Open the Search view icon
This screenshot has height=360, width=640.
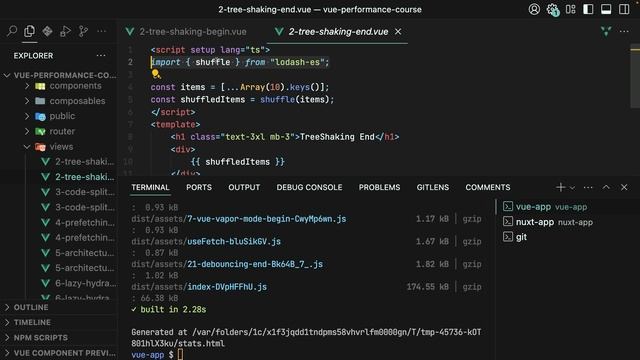coord(12,31)
